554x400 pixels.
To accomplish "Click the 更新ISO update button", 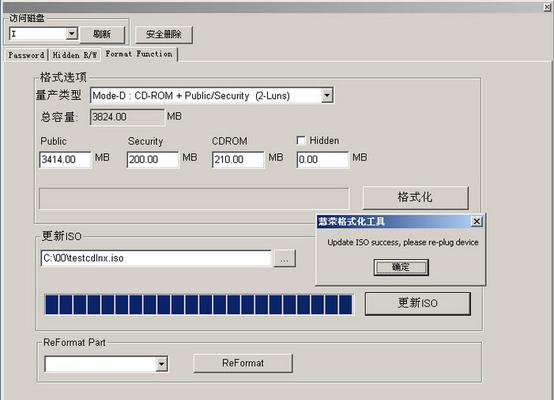I will 418,303.
